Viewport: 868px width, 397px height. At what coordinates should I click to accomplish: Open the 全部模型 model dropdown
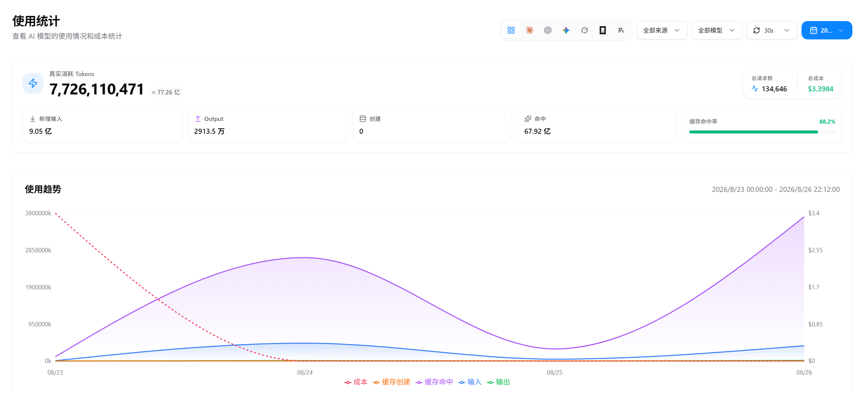717,30
